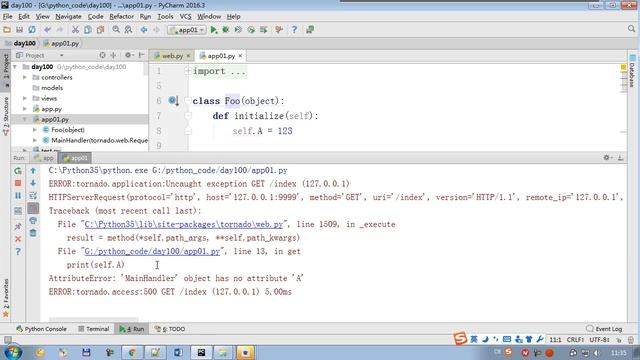
Task: Open the Python Console tool window
Action: pos(41,329)
